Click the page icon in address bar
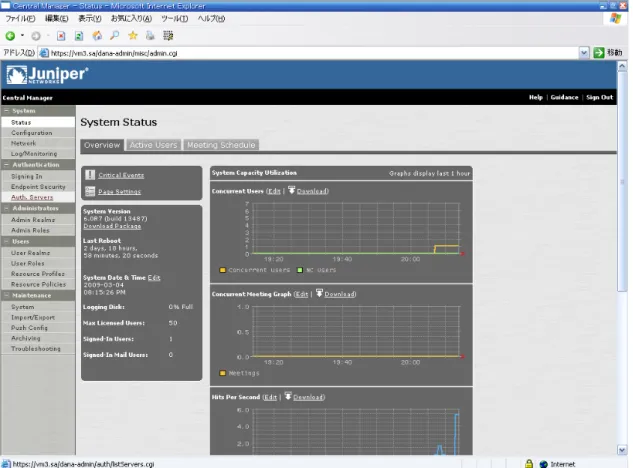 point(44,53)
